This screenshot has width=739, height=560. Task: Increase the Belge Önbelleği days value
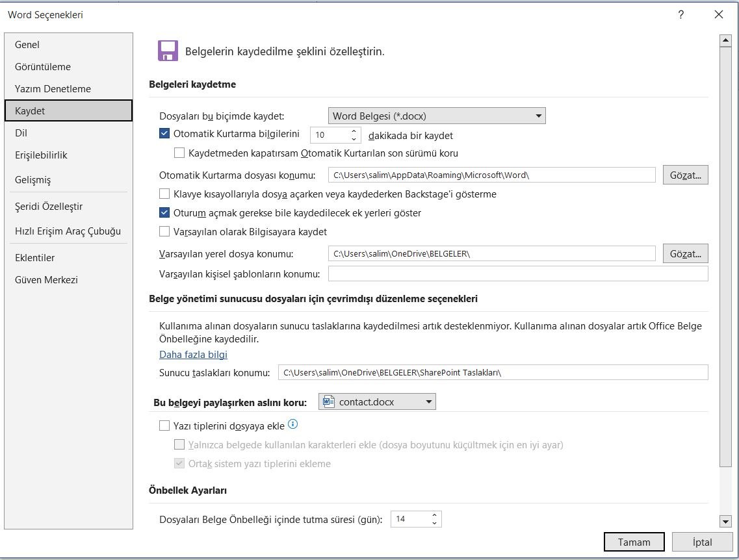435,515
